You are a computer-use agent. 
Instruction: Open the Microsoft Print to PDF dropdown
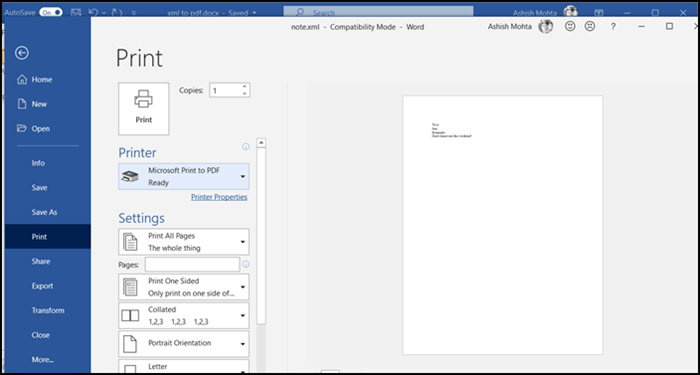pyautogui.click(x=184, y=176)
